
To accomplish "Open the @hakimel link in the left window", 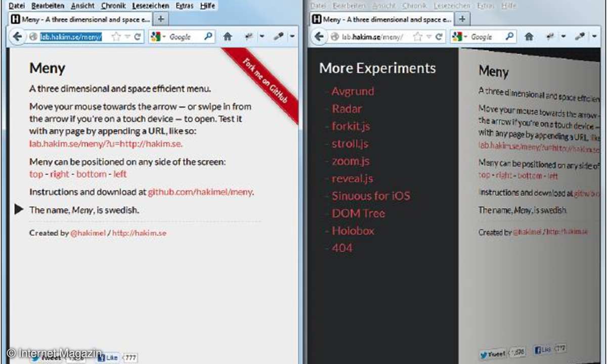I will [88, 233].
